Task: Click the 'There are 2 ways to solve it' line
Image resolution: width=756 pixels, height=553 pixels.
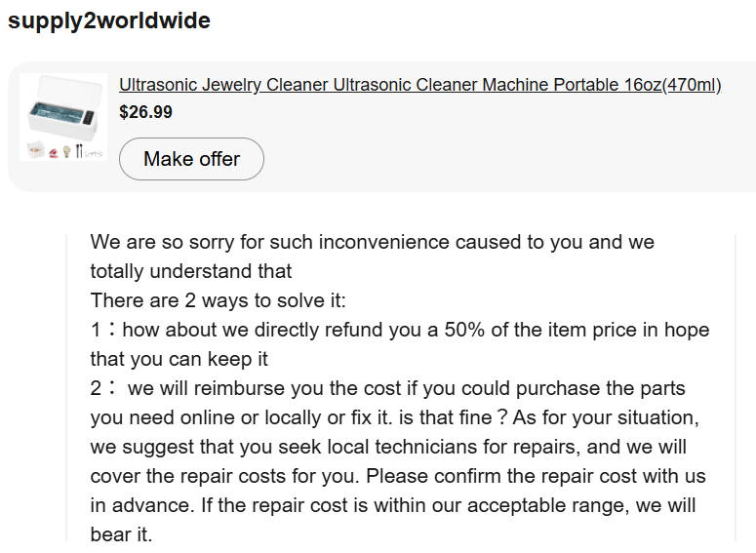Action: click(218, 300)
